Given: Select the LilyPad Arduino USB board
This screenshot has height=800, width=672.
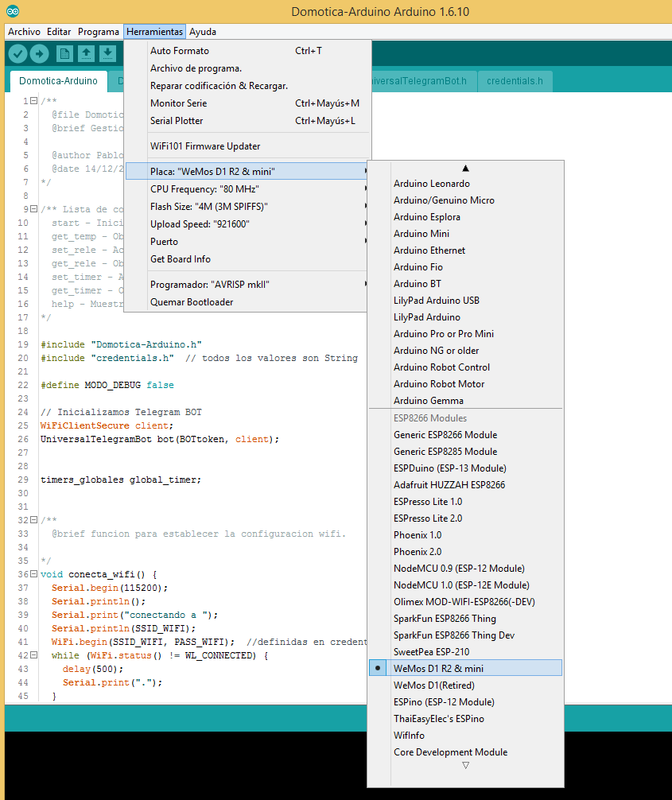Looking at the screenshot, I should (465, 301).
